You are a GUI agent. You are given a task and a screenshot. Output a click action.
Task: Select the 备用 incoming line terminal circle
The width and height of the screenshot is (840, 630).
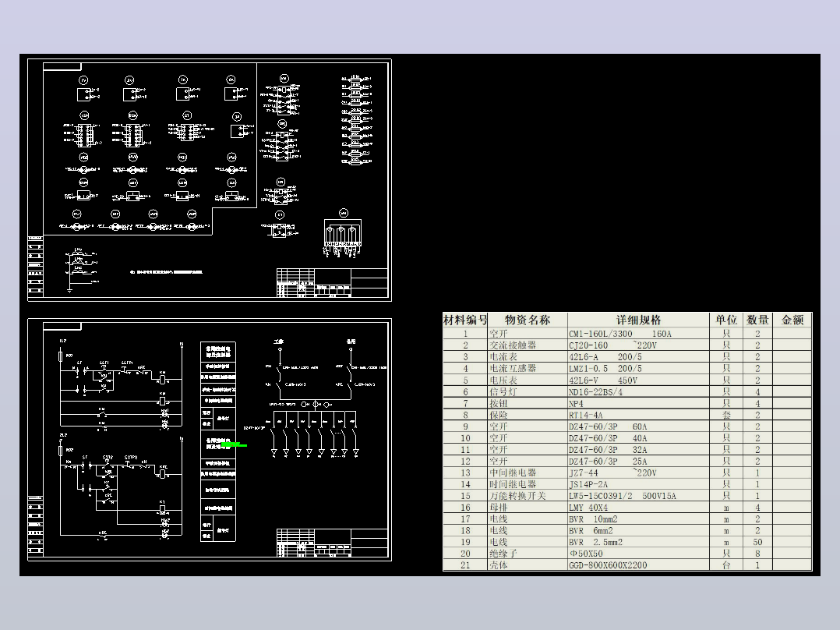tap(351, 349)
